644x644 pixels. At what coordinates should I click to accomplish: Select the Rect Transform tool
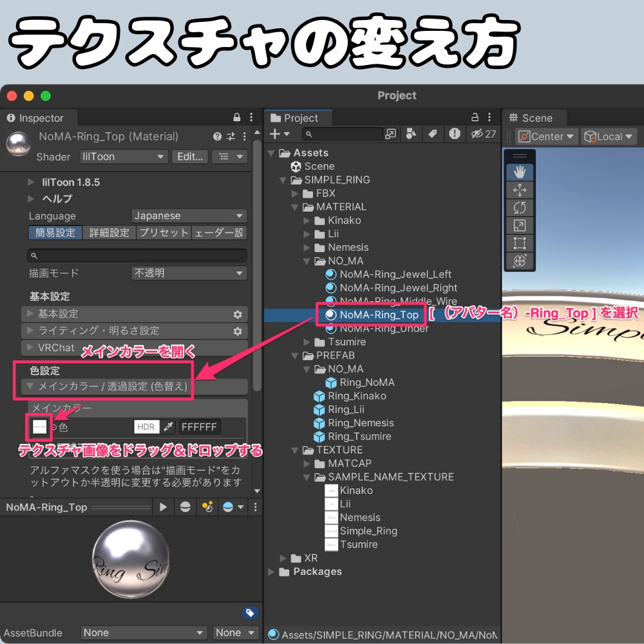[520, 242]
